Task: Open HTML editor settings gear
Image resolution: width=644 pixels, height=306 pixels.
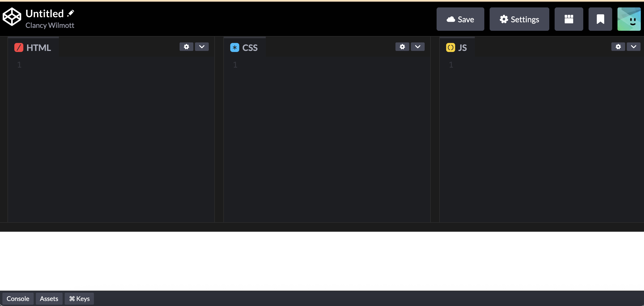Action: 186,47
